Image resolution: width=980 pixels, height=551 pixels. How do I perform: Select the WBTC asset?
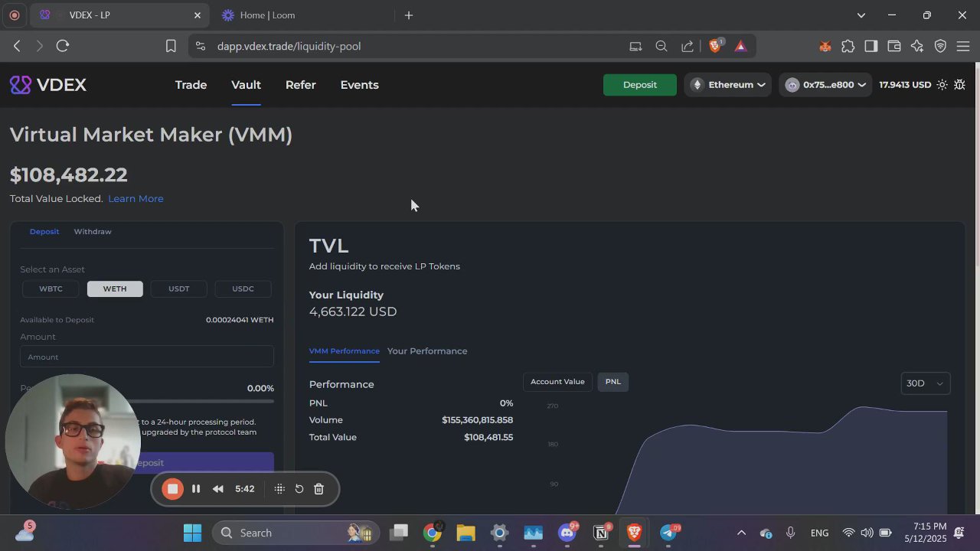tap(51, 289)
